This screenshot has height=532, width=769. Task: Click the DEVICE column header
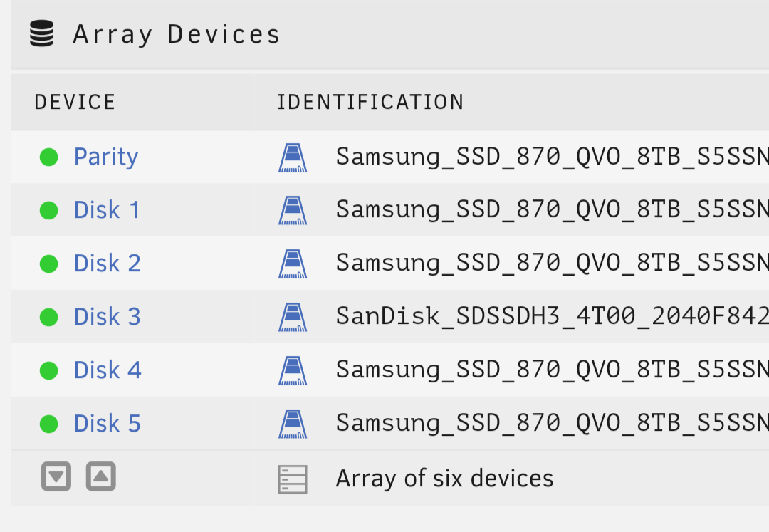click(75, 103)
